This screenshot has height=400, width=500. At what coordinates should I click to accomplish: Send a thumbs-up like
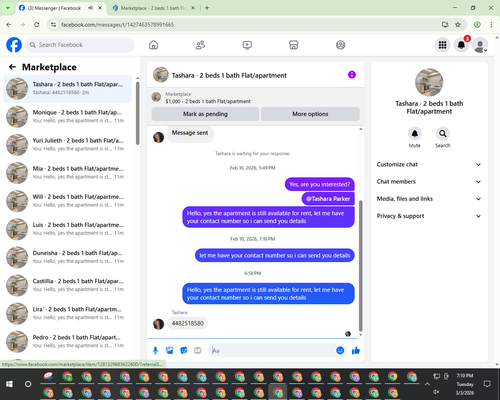click(x=356, y=350)
